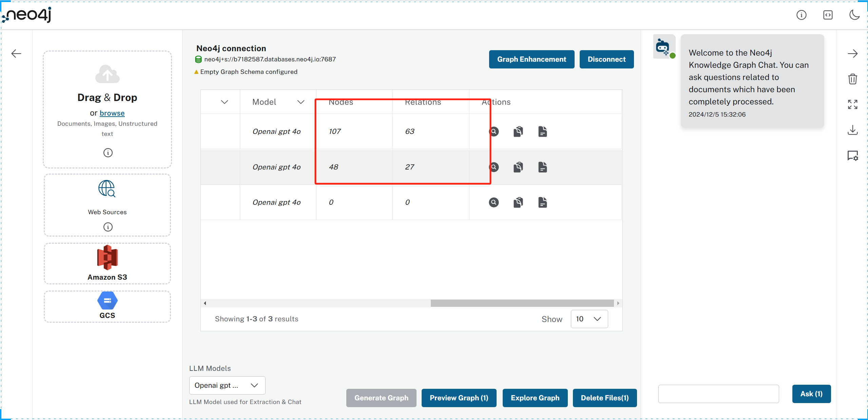Image resolution: width=868 pixels, height=420 pixels.
Task: Open the info icon in top header
Action: 801,15
